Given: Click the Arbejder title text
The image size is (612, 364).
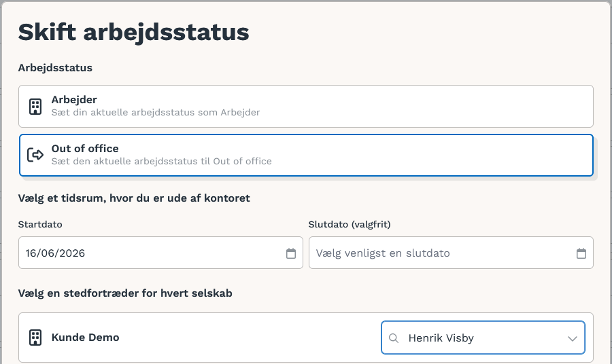Looking at the screenshot, I should [74, 100].
